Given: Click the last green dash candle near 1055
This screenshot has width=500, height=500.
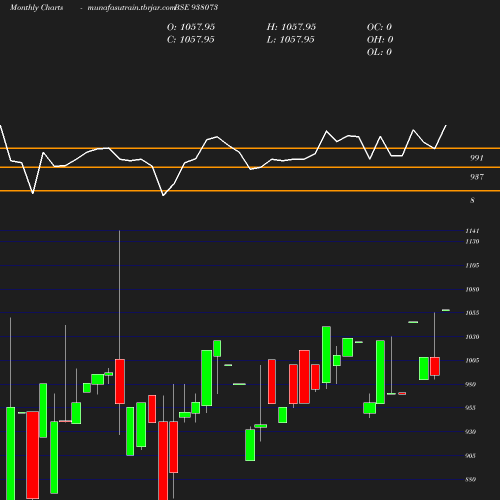Looking at the screenshot, I should coord(446,310).
